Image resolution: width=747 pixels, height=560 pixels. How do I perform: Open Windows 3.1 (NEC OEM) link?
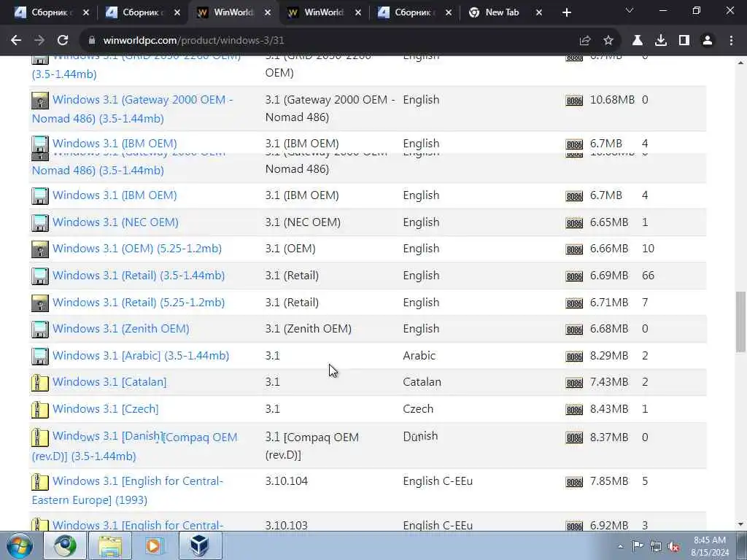click(x=115, y=222)
